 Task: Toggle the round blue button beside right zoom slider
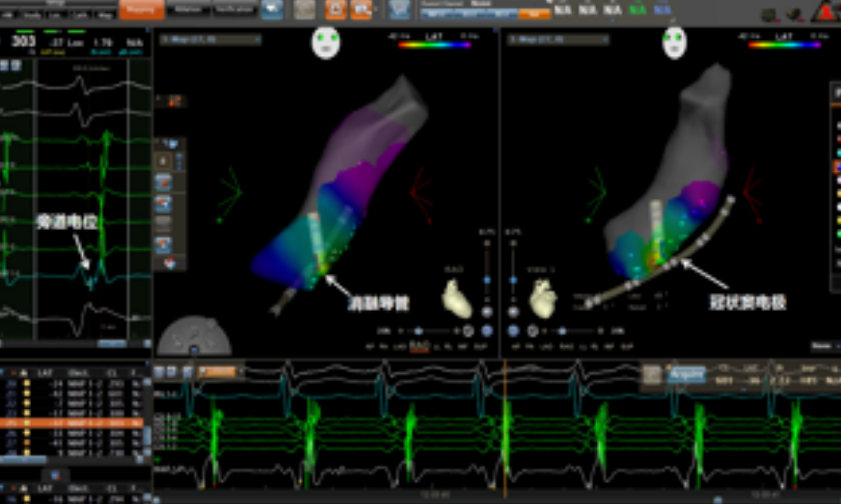pos(513,331)
